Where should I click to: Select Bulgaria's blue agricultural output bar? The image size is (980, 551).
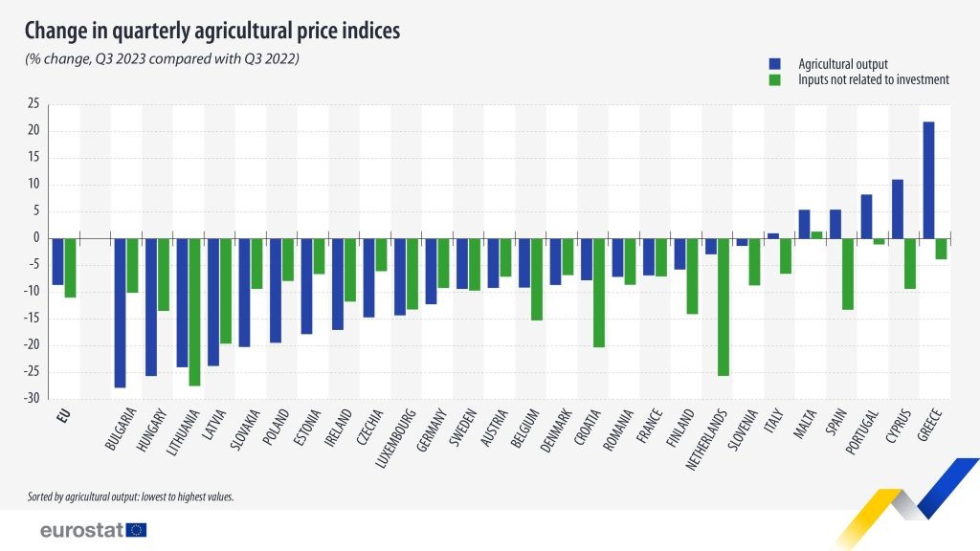[120, 313]
